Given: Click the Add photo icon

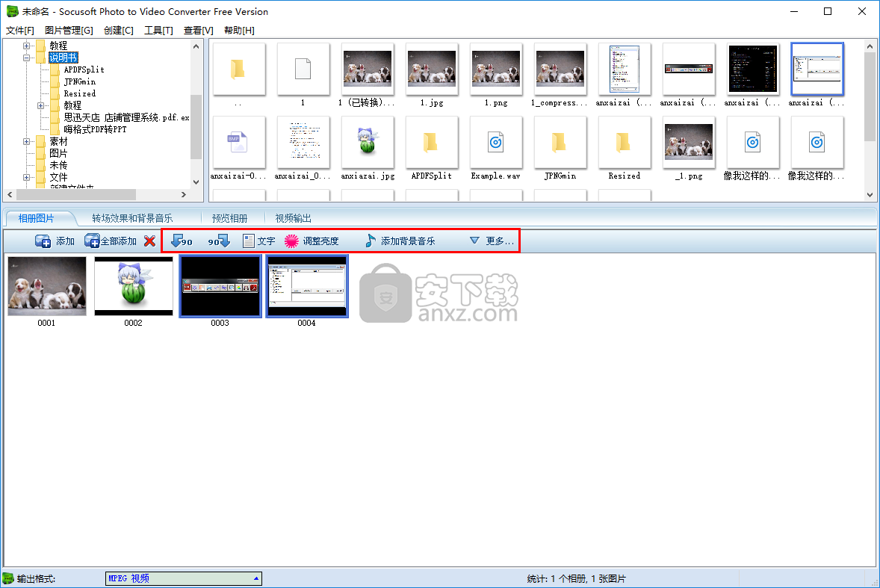Looking at the screenshot, I should point(44,241).
